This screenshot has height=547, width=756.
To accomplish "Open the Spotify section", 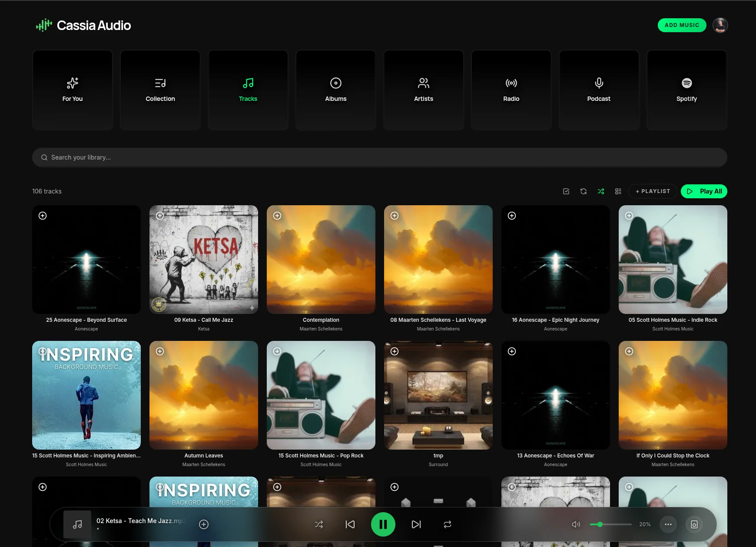I will pyautogui.click(x=686, y=90).
